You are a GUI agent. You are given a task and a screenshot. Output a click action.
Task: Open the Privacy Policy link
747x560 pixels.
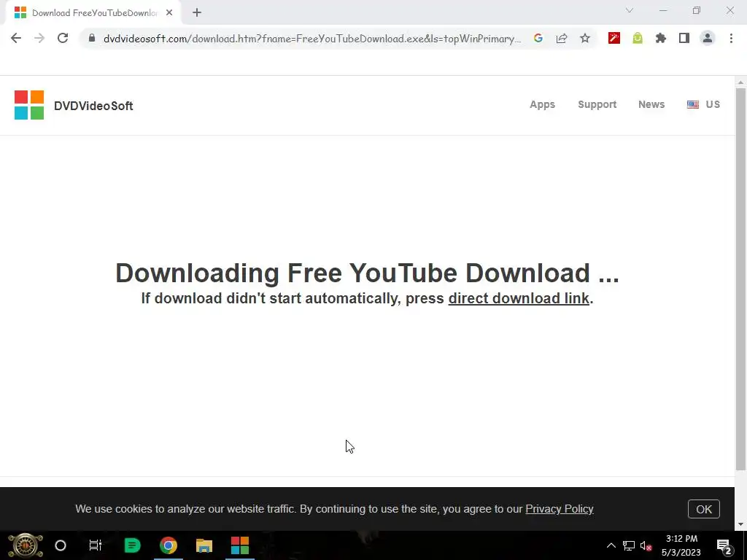point(560,509)
